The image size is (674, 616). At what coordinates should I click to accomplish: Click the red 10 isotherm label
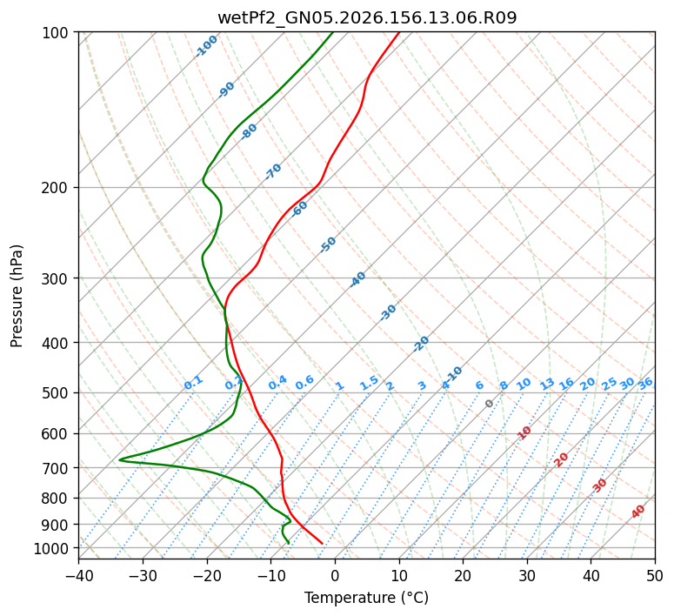(x=524, y=432)
